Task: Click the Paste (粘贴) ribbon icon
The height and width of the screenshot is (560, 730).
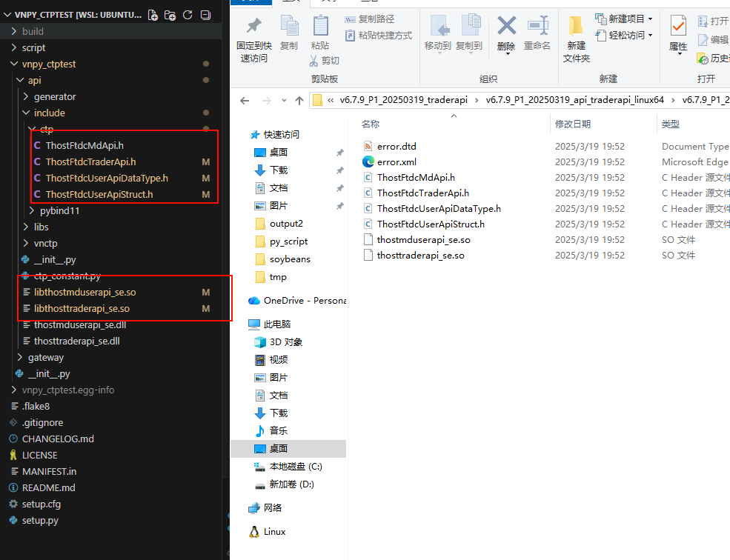Action: click(320, 33)
